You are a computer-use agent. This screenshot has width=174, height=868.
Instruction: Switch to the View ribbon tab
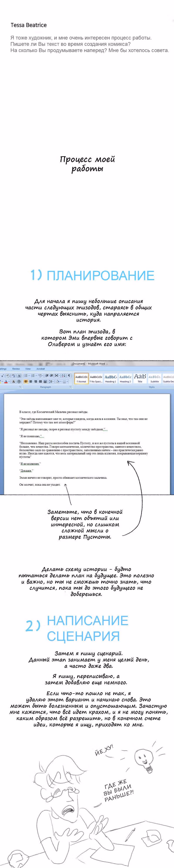[x=28, y=369]
